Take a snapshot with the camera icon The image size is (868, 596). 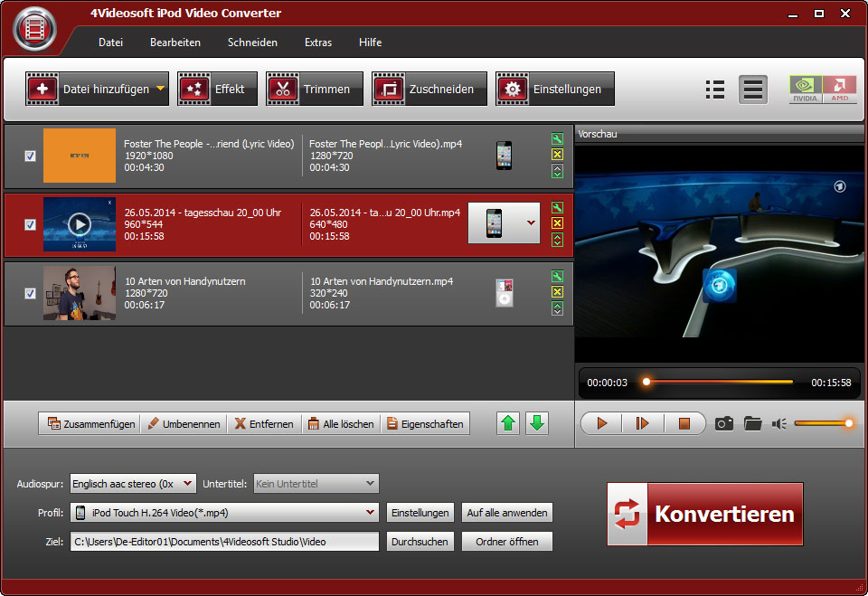click(x=724, y=424)
